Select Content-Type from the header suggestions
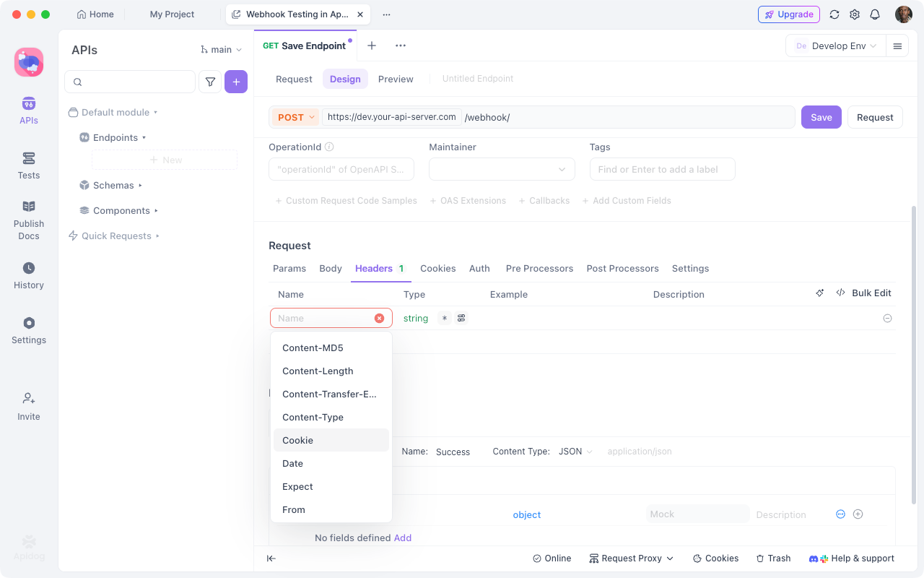Viewport: 924px width, 578px height. click(x=313, y=417)
